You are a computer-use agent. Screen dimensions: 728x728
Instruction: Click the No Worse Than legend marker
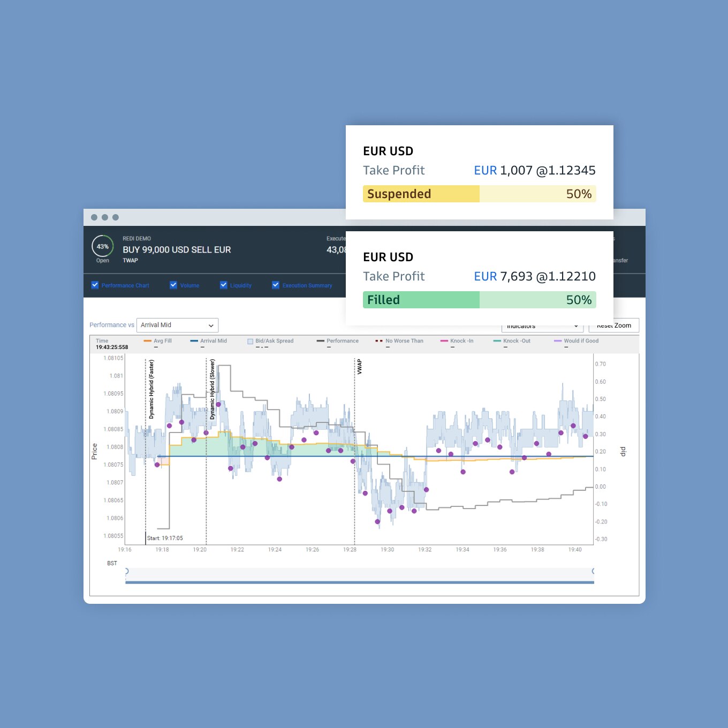(x=379, y=341)
